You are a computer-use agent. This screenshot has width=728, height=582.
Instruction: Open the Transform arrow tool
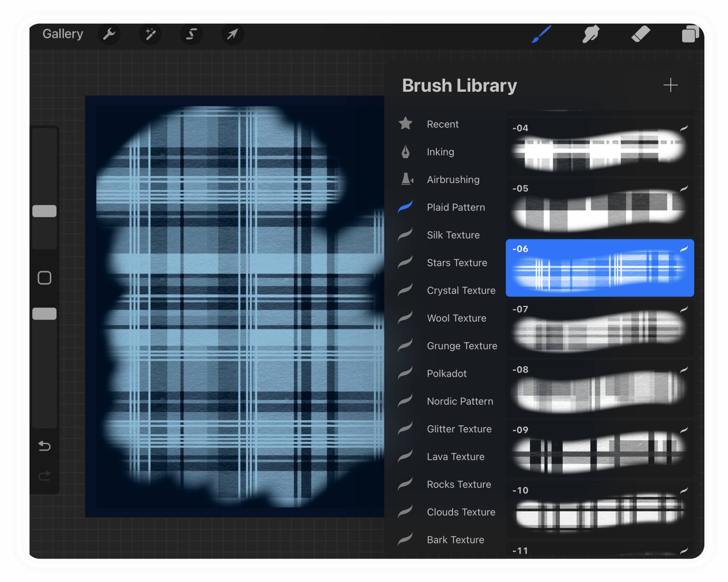point(232,34)
